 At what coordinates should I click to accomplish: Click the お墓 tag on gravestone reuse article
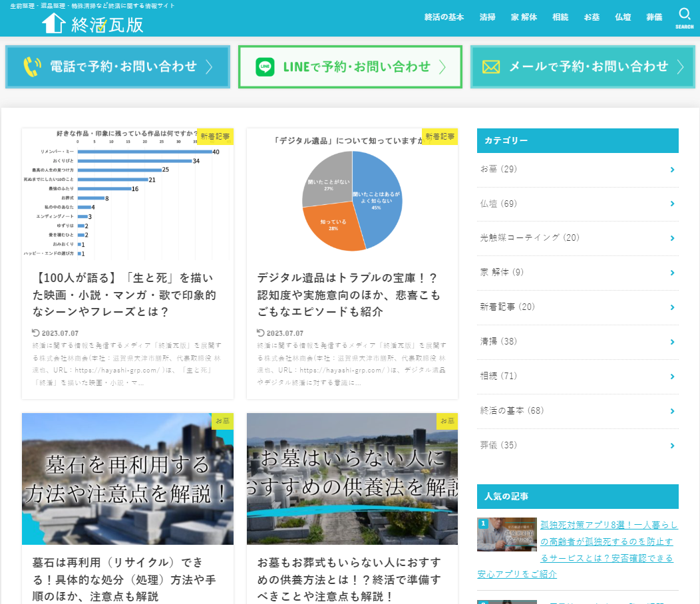point(222,421)
